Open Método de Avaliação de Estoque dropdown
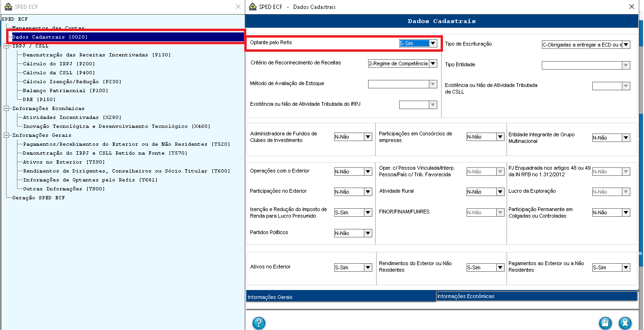This screenshot has width=644, height=330. (x=433, y=84)
